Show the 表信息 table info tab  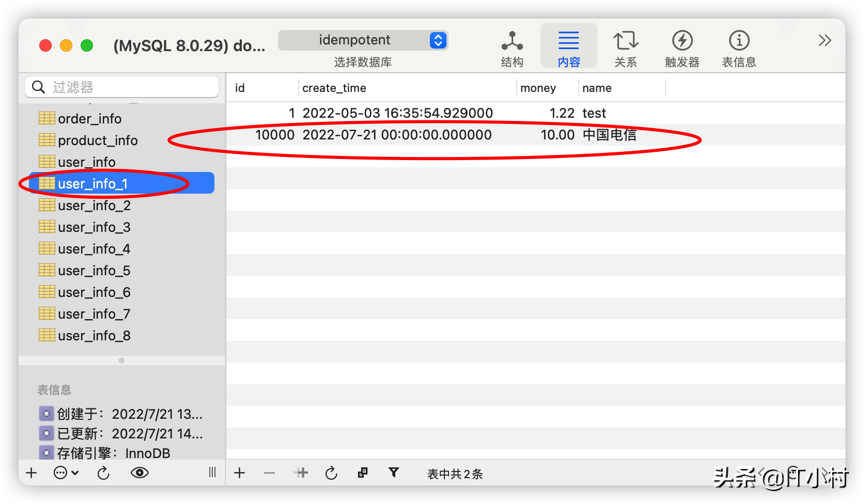(739, 49)
